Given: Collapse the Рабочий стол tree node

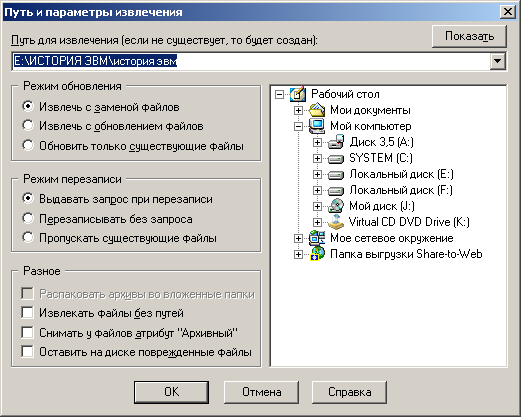Looking at the screenshot, I should click(279, 95).
